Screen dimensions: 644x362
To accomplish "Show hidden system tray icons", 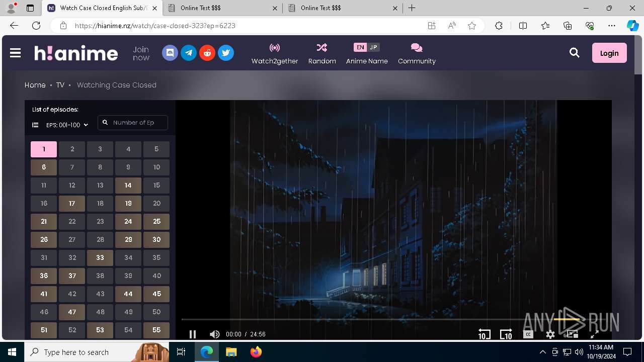I will pyautogui.click(x=542, y=352).
